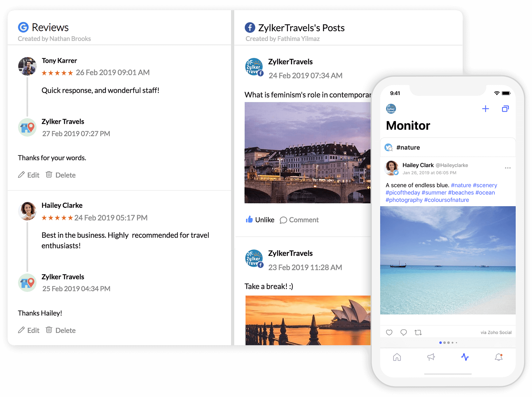Click the Zylker Travels avatar replying to Hailey
The width and height of the screenshot is (532, 397).
27,283
